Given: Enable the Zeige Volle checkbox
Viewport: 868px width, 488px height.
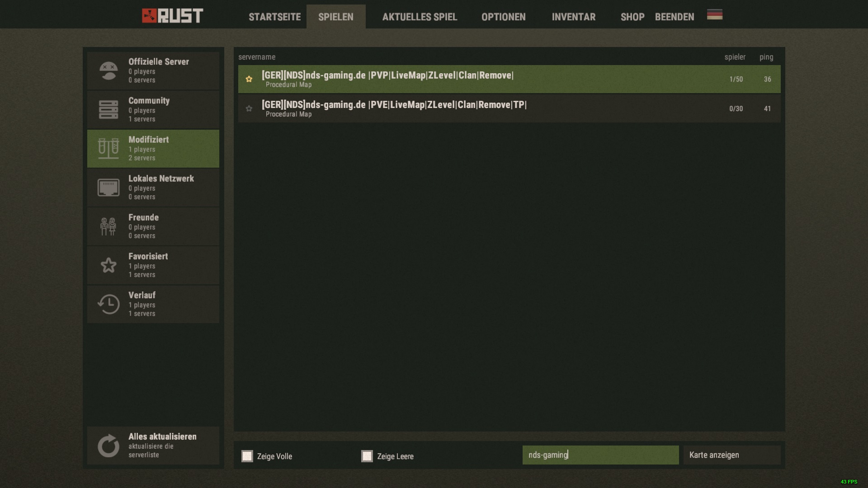Looking at the screenshot, I should [247, 456].
